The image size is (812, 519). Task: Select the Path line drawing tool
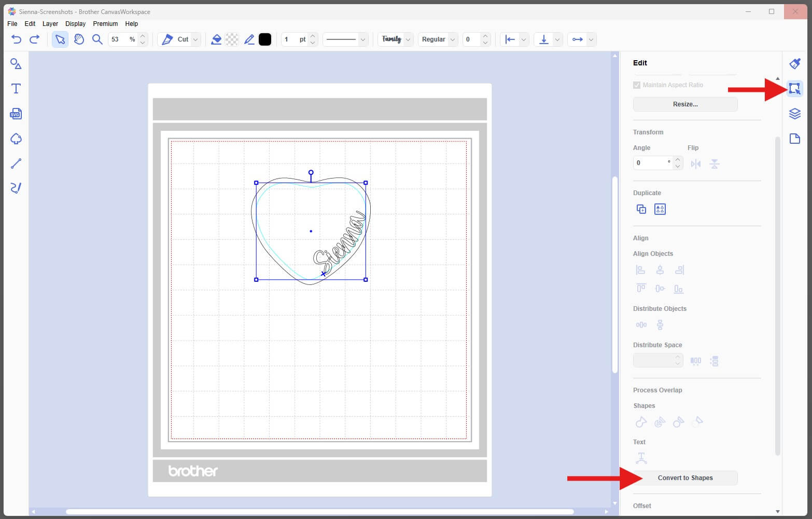coord(16,163)
